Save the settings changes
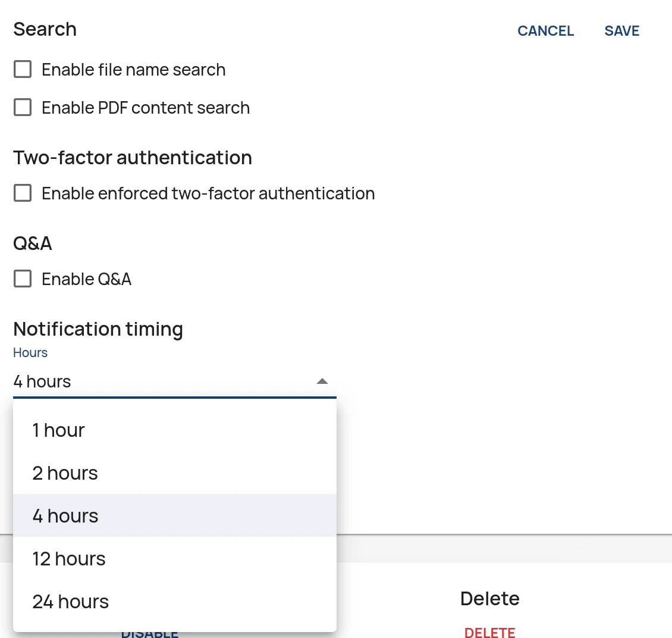672x638 pixels. pos(622,30)
